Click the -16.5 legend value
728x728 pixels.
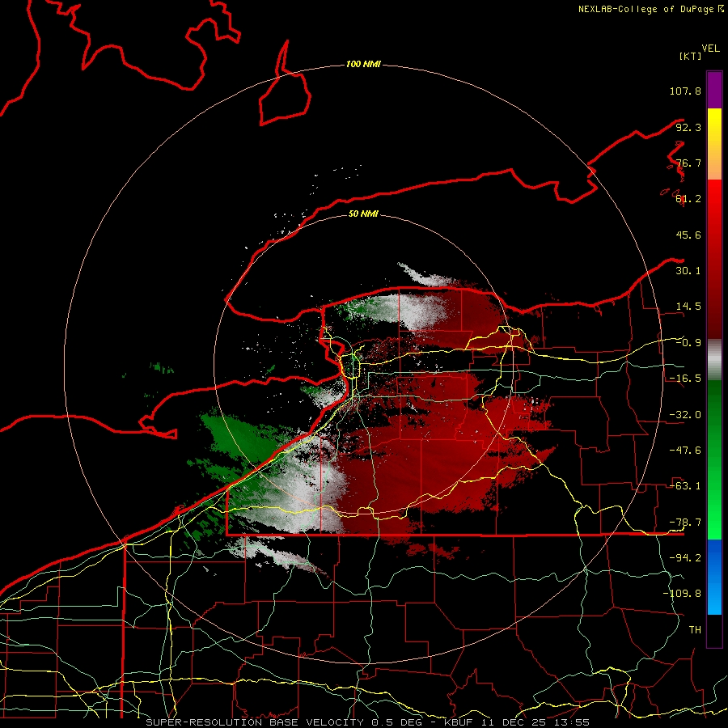tap(685, 379)
